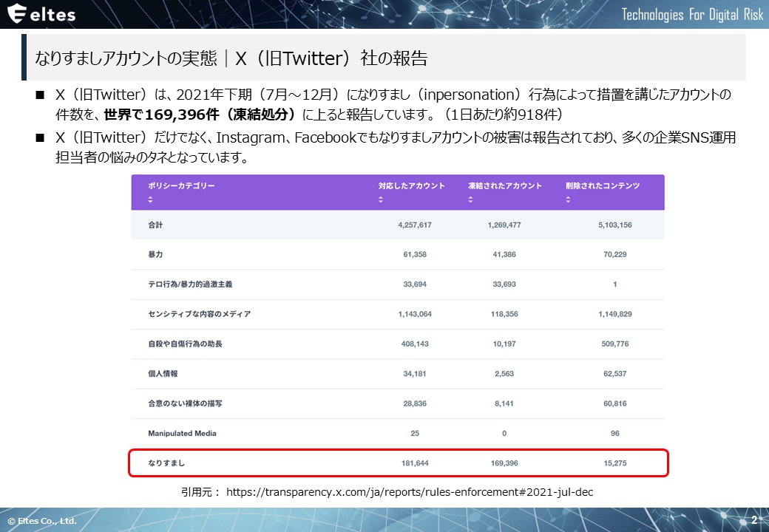
Task: Click impersonation removed value 15,275
Action: click(615, 463)
